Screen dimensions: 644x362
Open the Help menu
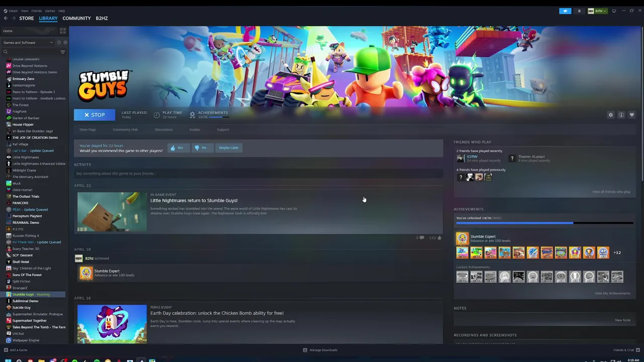pos(61,11)
